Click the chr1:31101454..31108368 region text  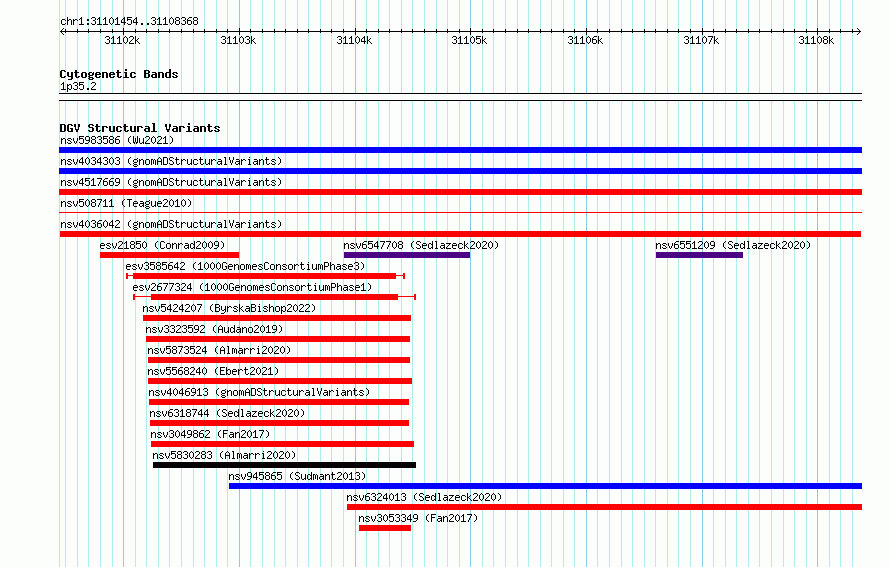(129, 22)
